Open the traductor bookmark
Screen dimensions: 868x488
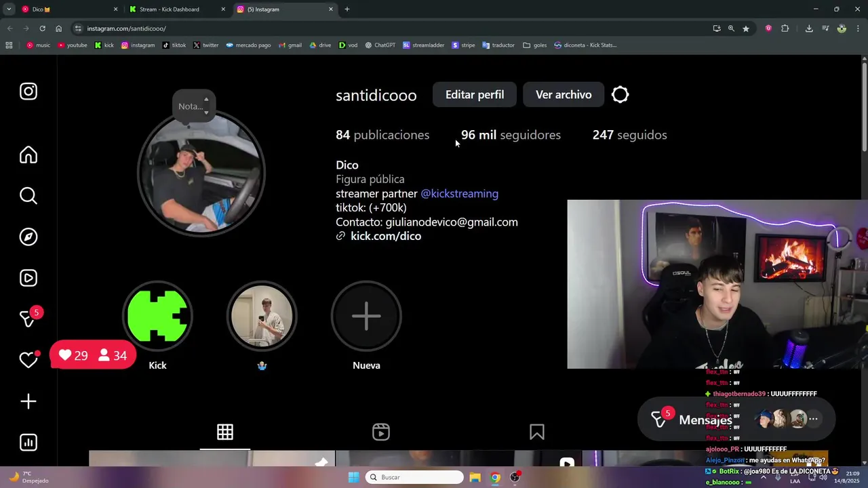click(498, 45)
